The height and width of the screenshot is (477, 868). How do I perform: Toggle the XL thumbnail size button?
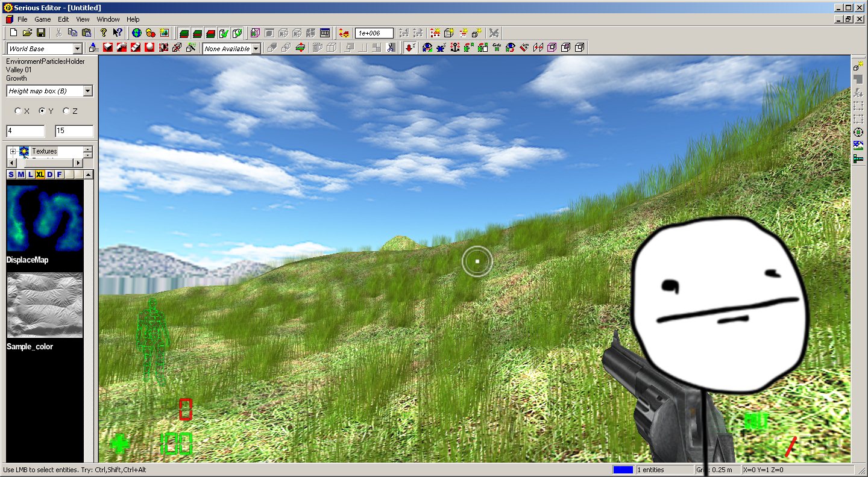[40, 175]
